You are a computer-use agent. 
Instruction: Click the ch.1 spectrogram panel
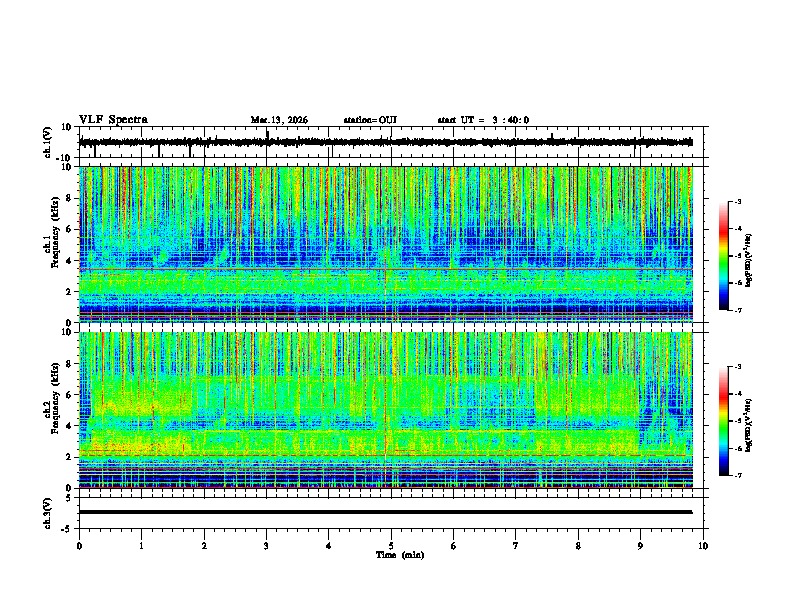386,244
